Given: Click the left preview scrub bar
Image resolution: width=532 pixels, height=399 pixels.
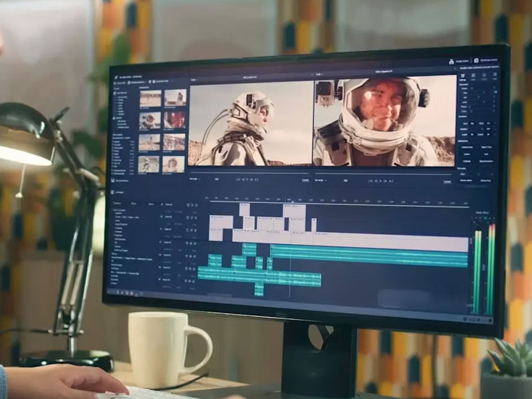Looking at the screenshot, I should click(249, 173).
